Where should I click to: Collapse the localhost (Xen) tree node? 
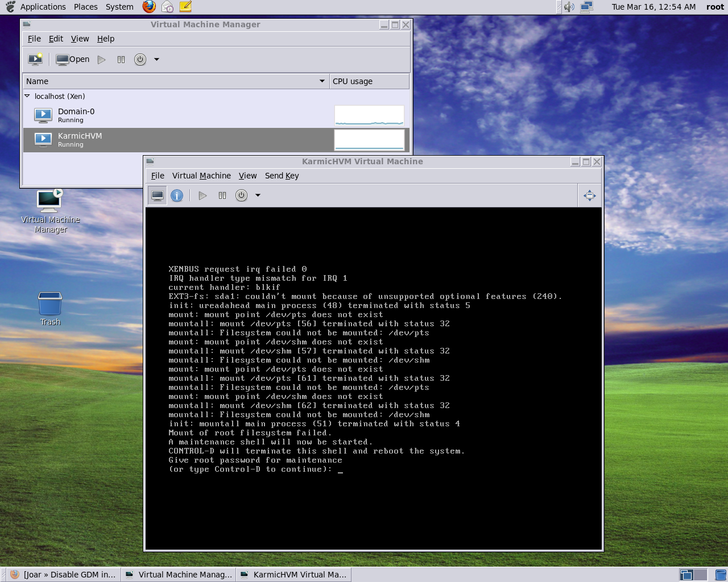(x=27, y=96)
